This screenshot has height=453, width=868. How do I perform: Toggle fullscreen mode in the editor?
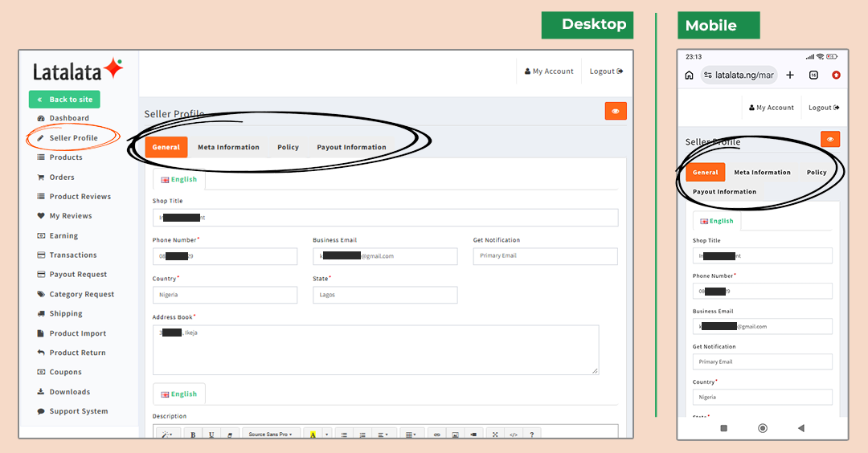[x=495, y=435]
